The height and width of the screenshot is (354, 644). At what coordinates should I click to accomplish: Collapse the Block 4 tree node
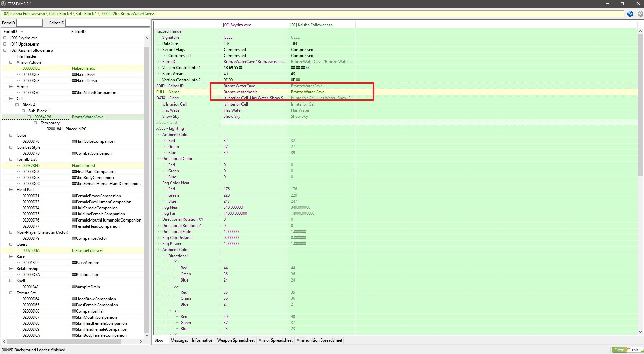point(17,105)
